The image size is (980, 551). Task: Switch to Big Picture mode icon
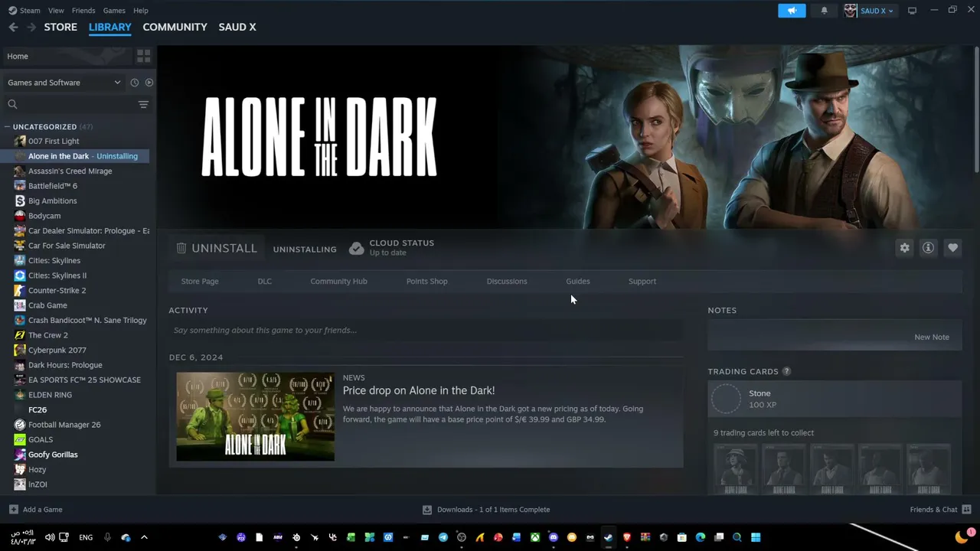(x=912, y=11)
